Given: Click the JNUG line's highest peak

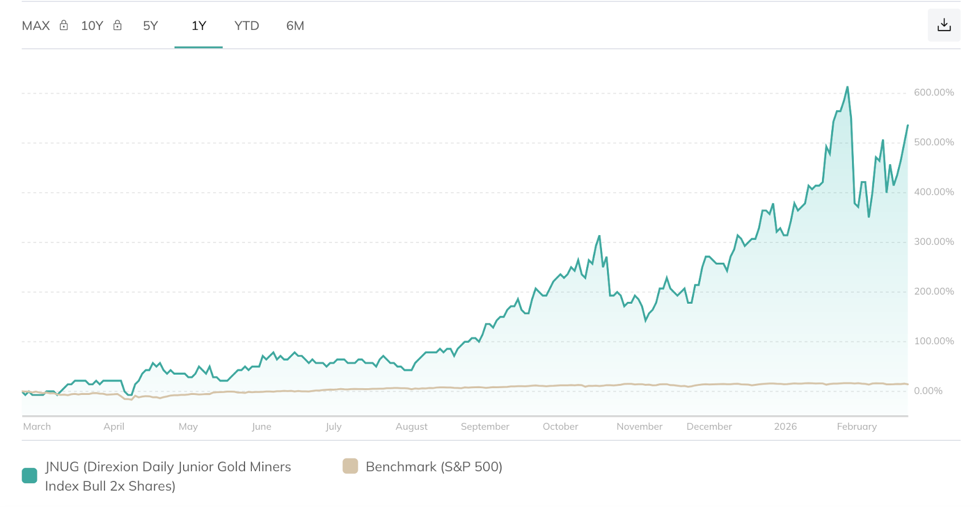Looking at the screenshot, I should pyautogui.click(x=848, y=88).
